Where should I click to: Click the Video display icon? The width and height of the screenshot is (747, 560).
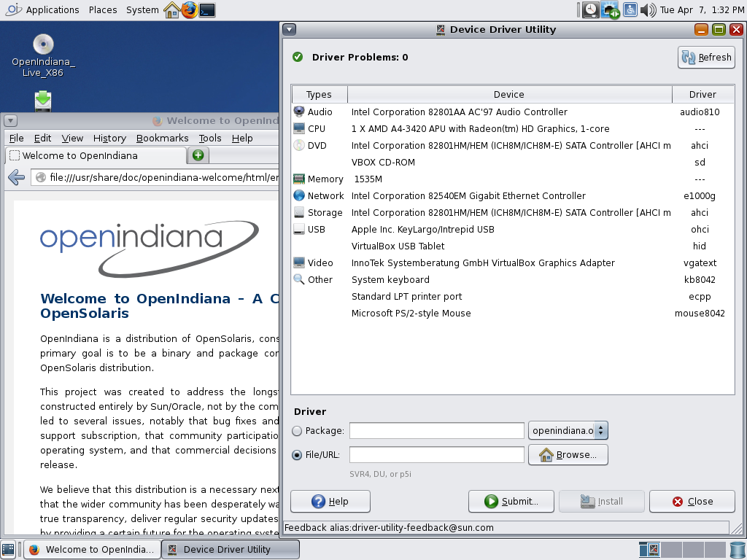click(298, 262)
